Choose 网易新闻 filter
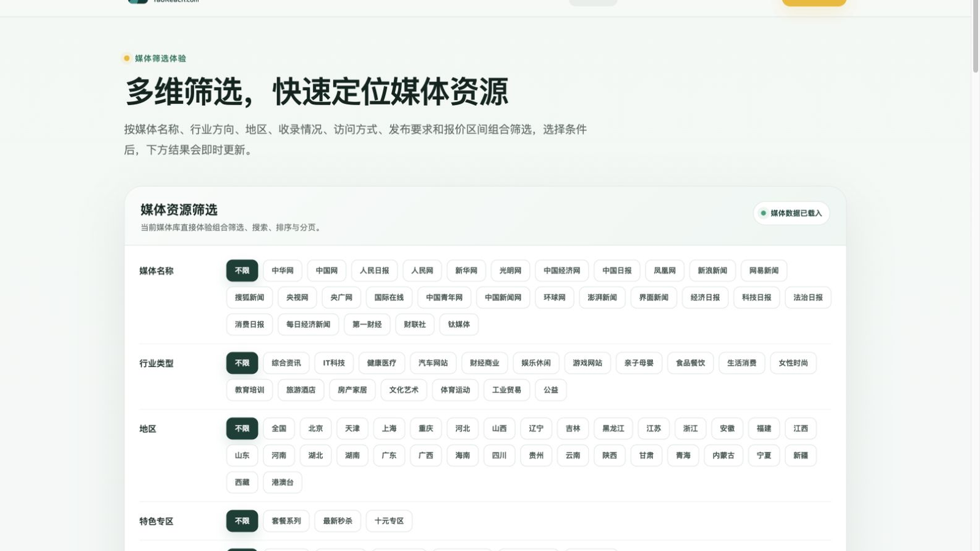Viewport: 980px width, 551px height. tap(764, 271)
